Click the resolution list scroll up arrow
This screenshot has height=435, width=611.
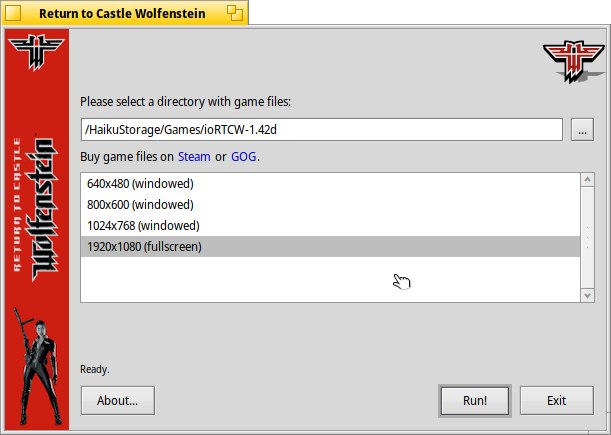[587, 180]
